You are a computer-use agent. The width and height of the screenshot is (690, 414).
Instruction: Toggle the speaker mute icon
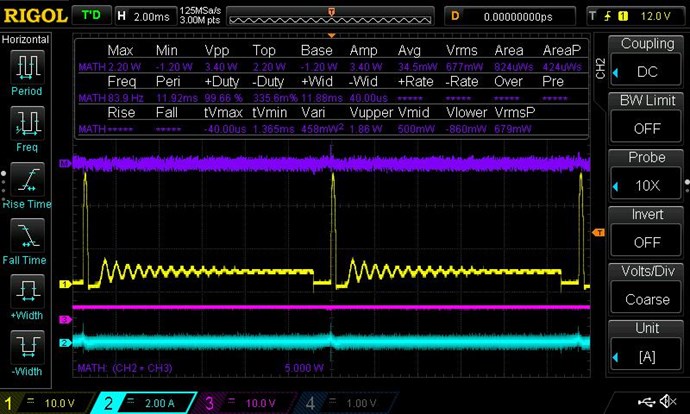coord(668,401)
